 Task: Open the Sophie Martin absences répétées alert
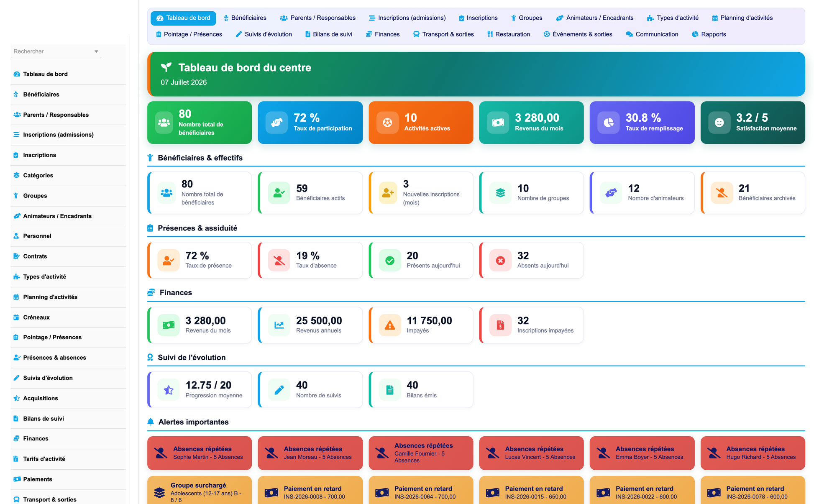[x=200, y=453]
